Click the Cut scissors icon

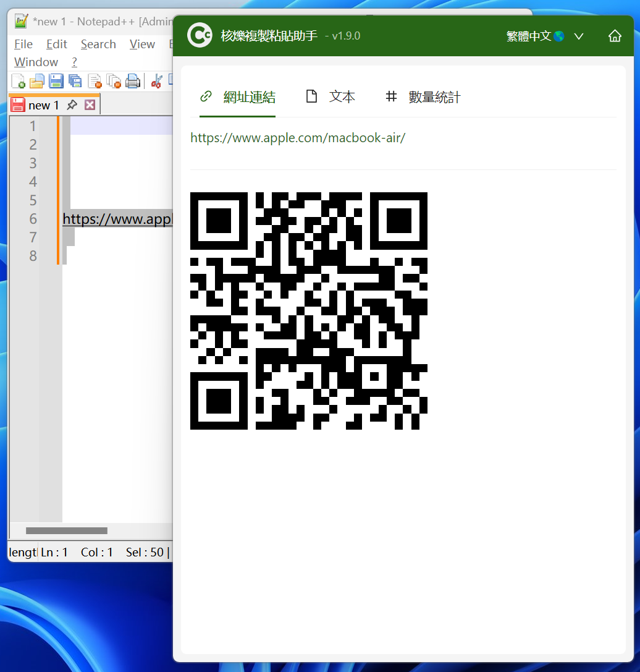(x=156, y=81)
